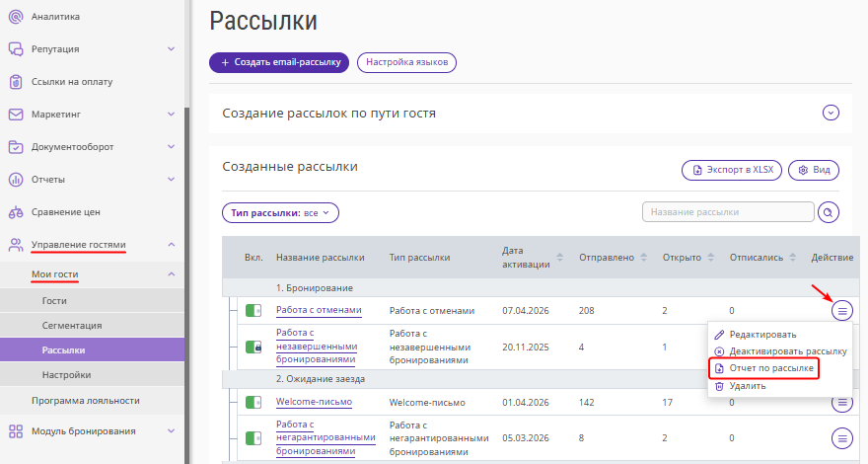Click the search magnifier icon button
Viewport: 868px width, 464px height.
click(x=829, y=212)
